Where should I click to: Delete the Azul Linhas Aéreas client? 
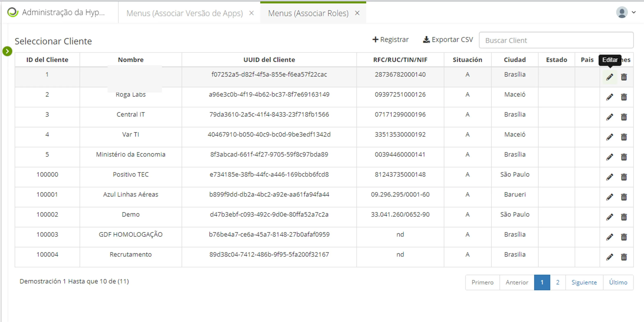click(624, 197)
